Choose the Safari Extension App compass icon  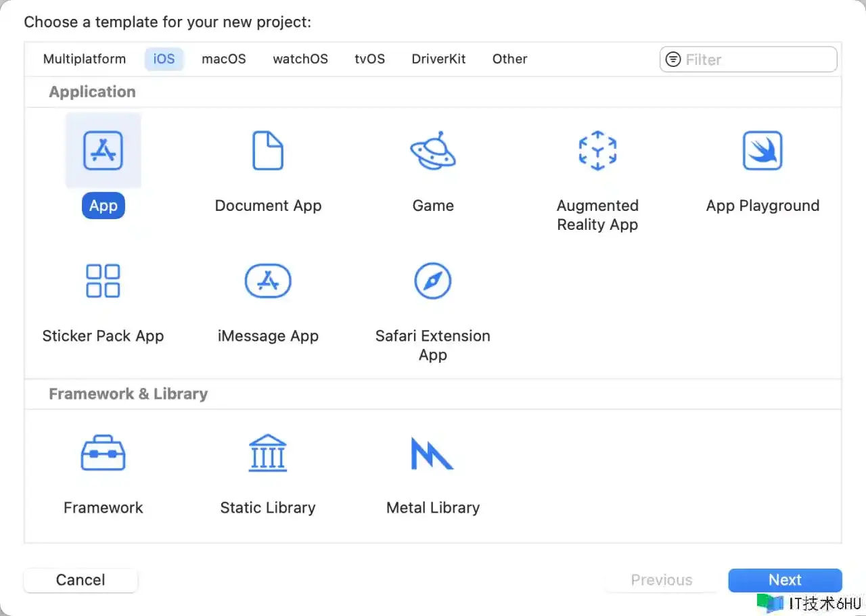pos(433,281)
